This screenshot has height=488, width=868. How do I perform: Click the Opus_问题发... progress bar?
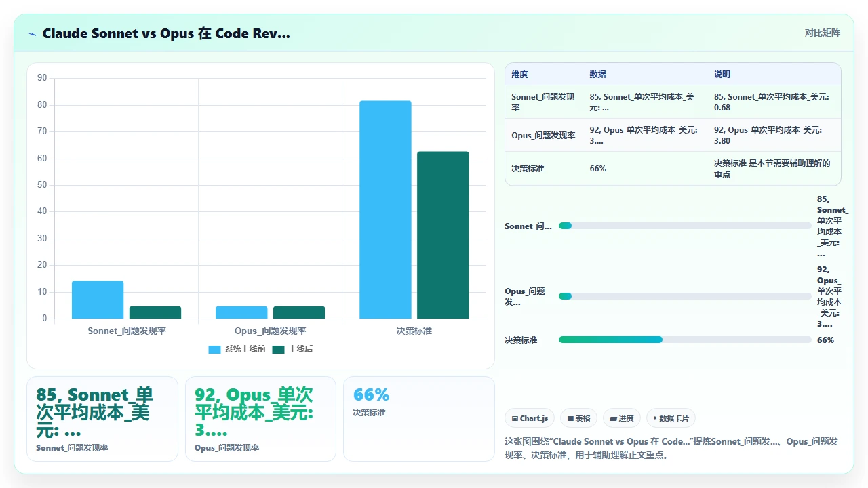coord(685,296)
